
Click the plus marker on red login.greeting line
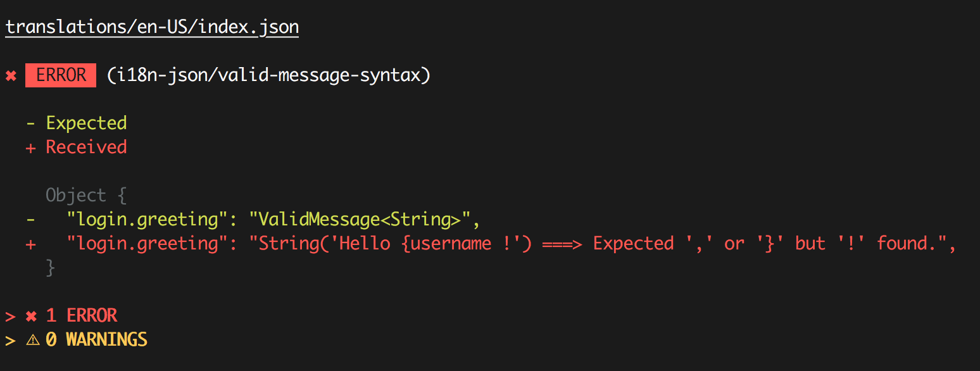[x=30, y=244]
